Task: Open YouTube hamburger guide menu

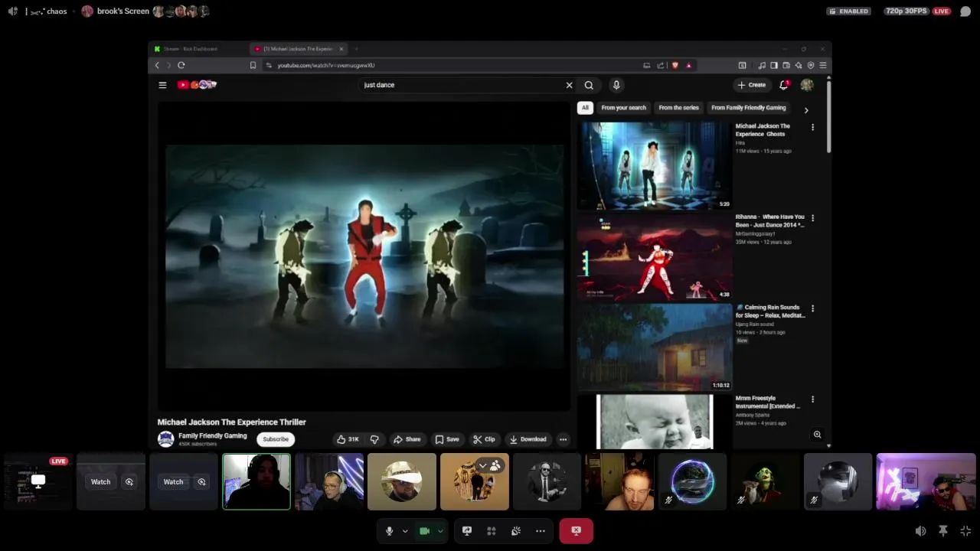Action: point(162,85)
